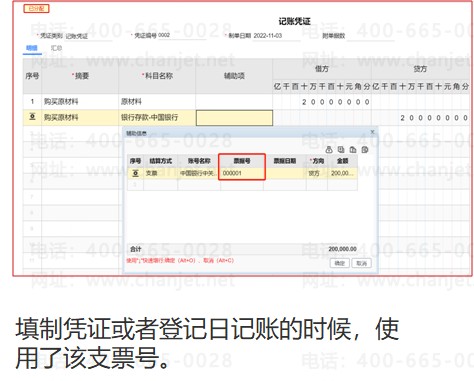Image resolution: width=474 pixels, height=381 pixels.
Task: Click the document-with-arrow icon in 辅助信息 toolbar
Action: coord(341,150)
